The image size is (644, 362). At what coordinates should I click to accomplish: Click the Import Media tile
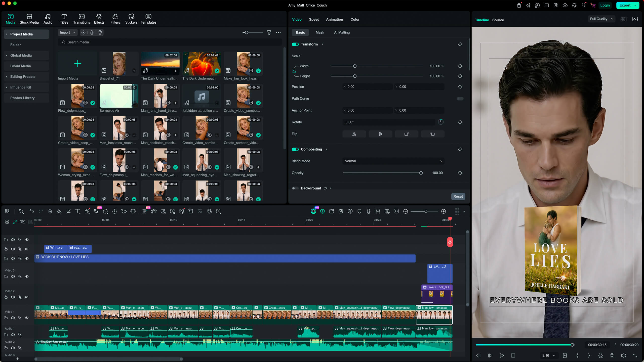(77, 64)
